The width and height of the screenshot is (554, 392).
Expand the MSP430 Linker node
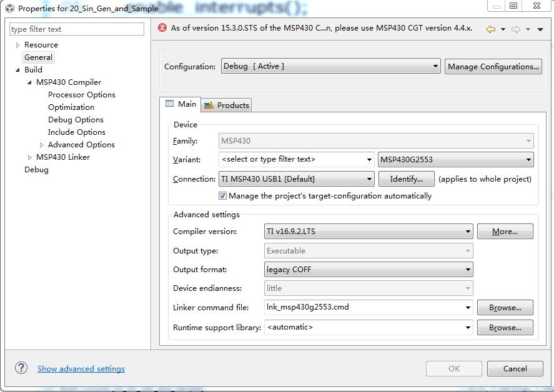point(30,157)
